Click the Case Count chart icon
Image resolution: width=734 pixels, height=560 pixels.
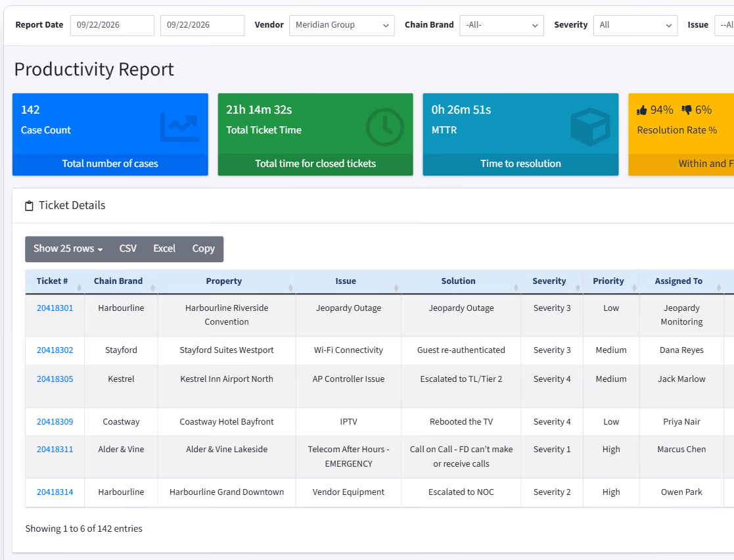pyautogui.click(x=180, y=127)
